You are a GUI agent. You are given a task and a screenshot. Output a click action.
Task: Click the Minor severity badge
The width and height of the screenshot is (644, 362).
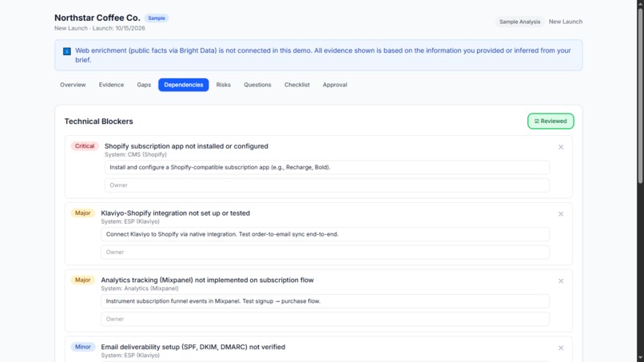click(82, 347)
